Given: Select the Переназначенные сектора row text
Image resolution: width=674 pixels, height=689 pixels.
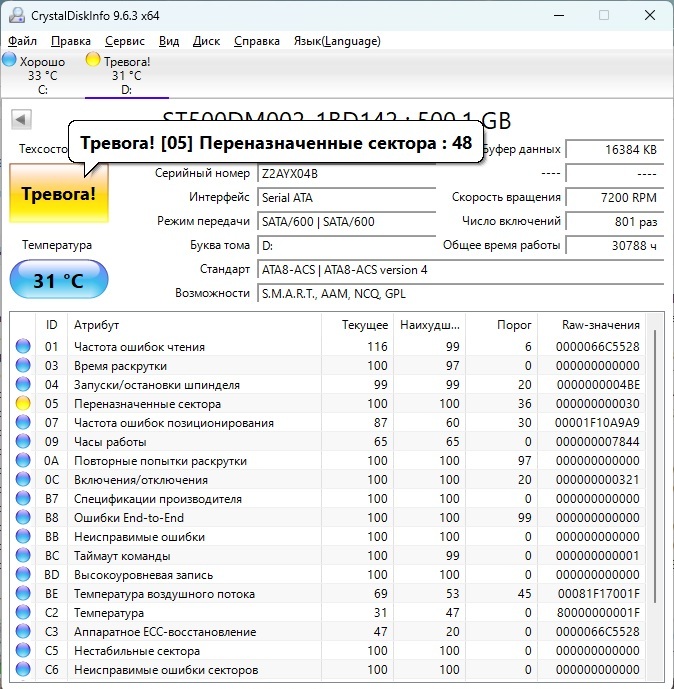Looking at the screenshot, I should click(147, 404).
